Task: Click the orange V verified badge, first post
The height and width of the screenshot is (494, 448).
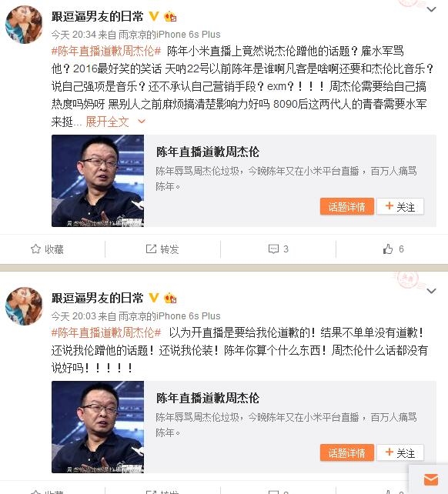Action: tap(153, 15)
